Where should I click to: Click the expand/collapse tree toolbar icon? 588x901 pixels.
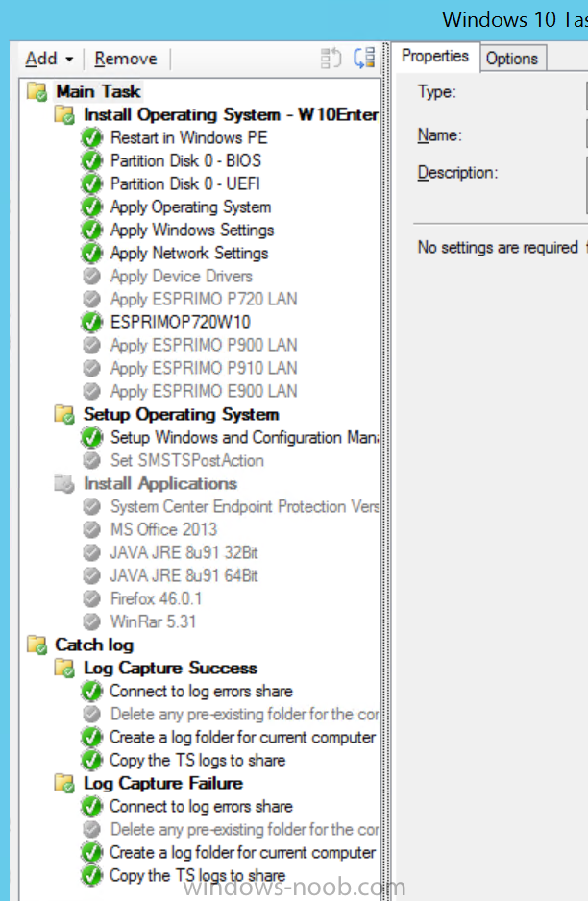[364, 58]
